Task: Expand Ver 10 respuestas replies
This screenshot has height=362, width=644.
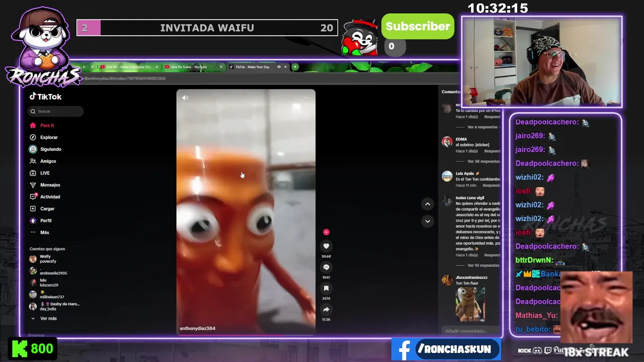Action: pyautogui.click(x=483, y=265)
